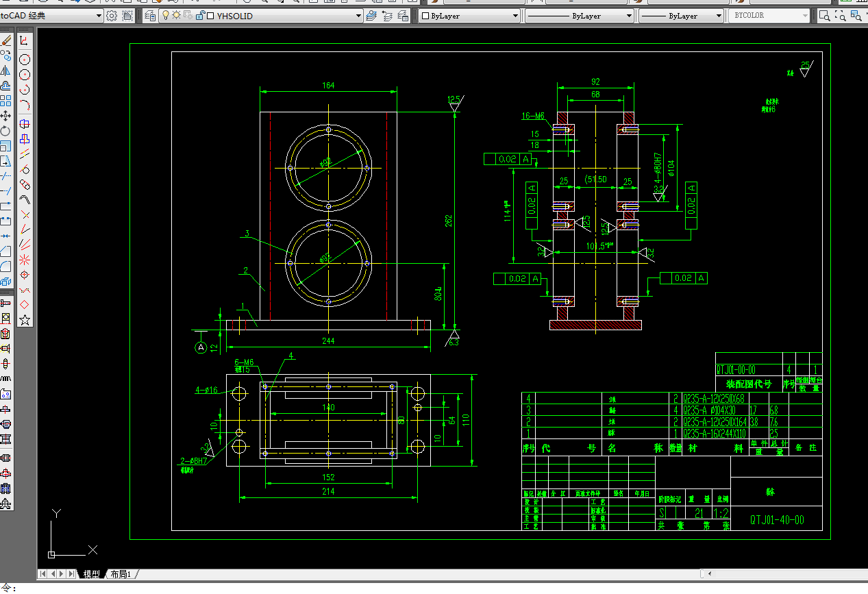The width and height of the screenshot is (868, 594).
Task: Select the Copy objects tool
Action: point(5,55)
